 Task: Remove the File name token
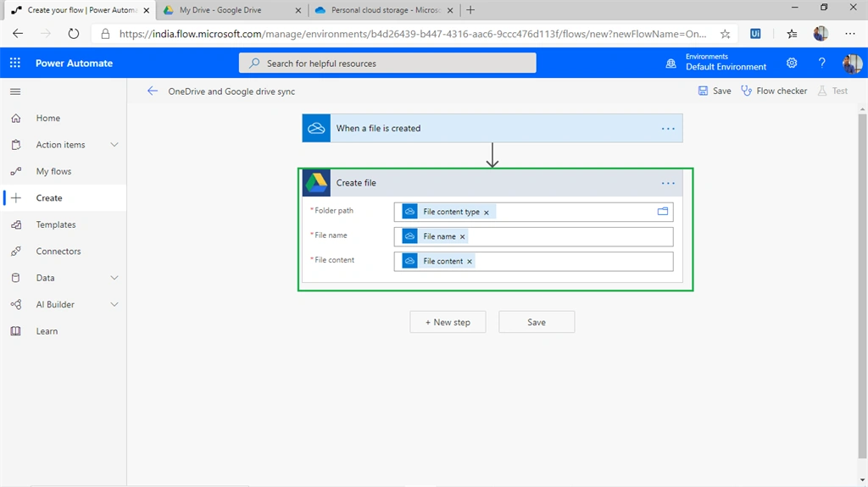click(x=462, y=237)
